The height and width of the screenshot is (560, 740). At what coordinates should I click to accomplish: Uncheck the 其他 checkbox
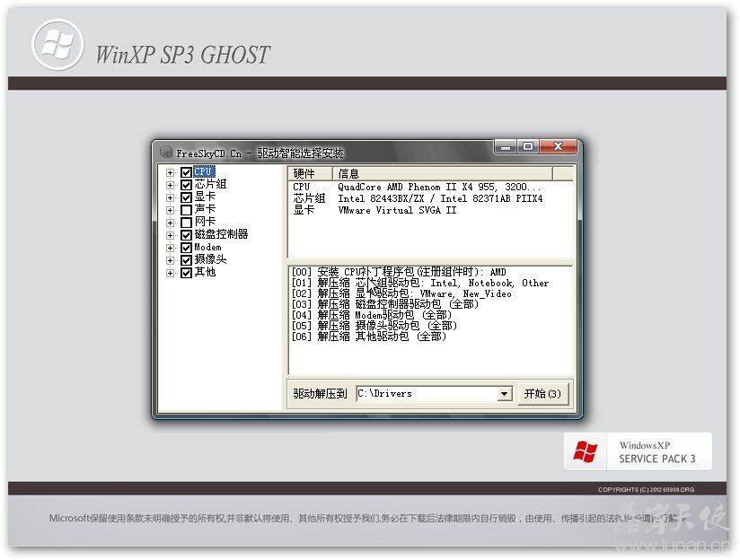pos(186,273)
